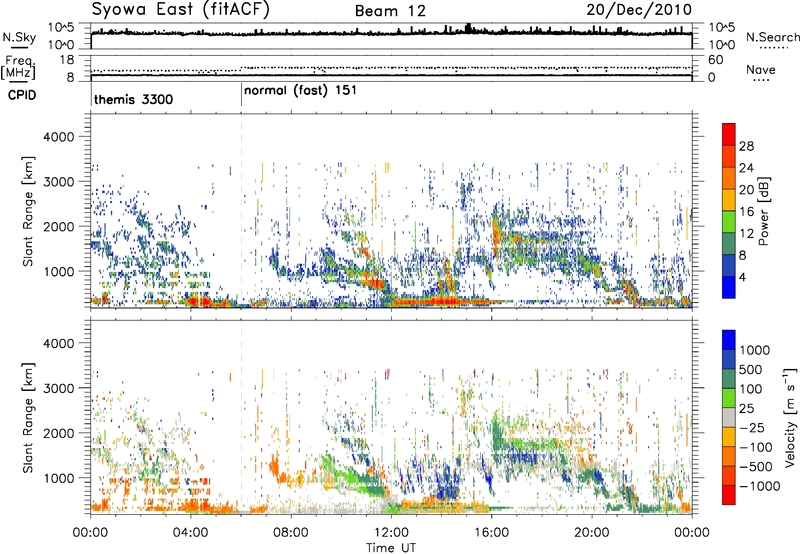Click "Slant Range [km]" label of power panel
This screenshot has width=800, height=554.
(x=28, y=211)
